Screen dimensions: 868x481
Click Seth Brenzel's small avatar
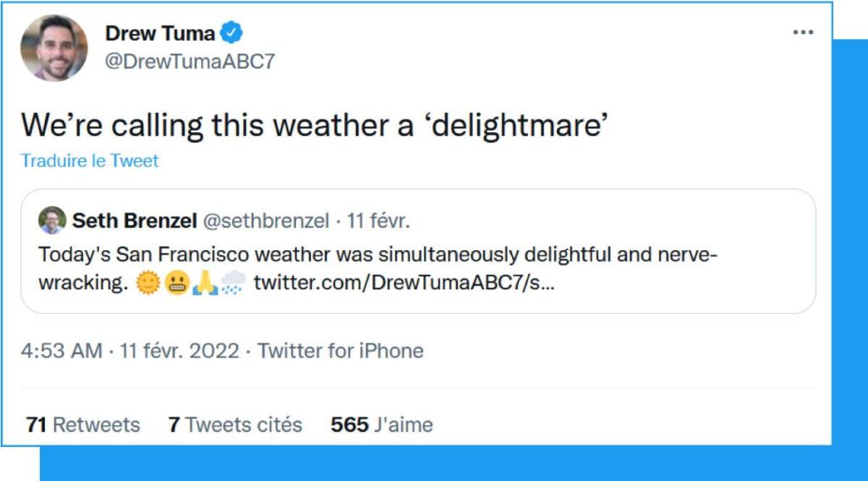point(53,221)
